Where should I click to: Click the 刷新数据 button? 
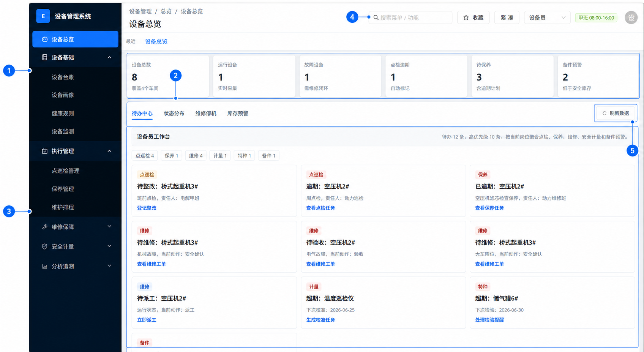(x=616, y=113)
